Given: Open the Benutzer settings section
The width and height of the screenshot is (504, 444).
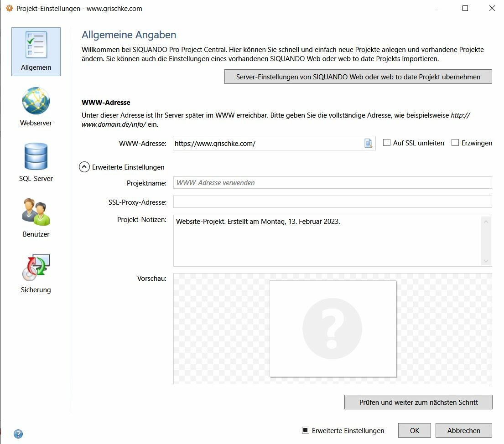Looking at the screenshot, I should pyautogui.click(x=36, y=218).
